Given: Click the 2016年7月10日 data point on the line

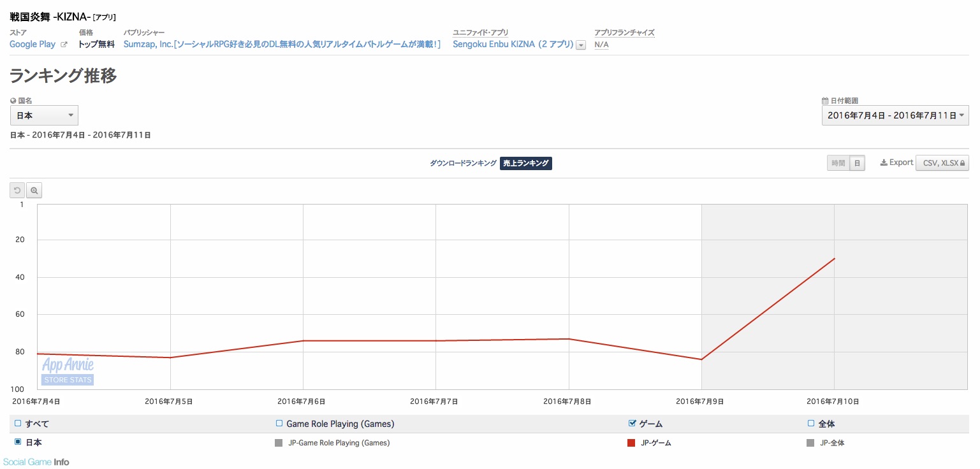Looking at the screenshot, I should 835,258.
